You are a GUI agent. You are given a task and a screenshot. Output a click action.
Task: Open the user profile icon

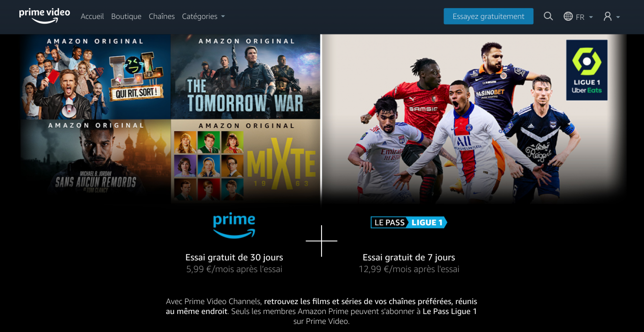point(608,16)
